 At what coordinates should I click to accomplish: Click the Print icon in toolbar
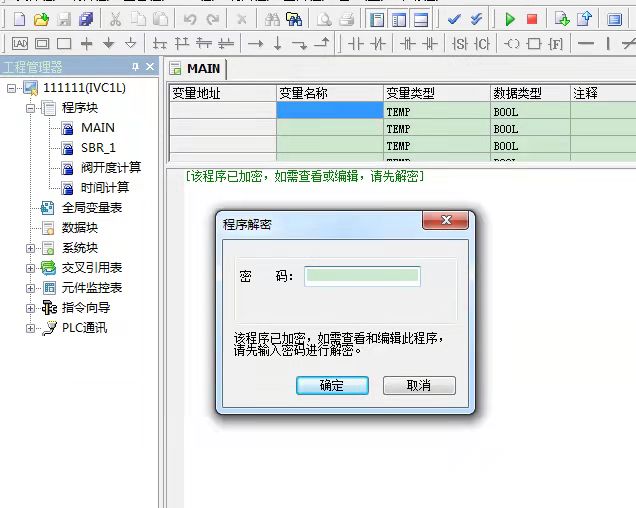coord(346,19)
